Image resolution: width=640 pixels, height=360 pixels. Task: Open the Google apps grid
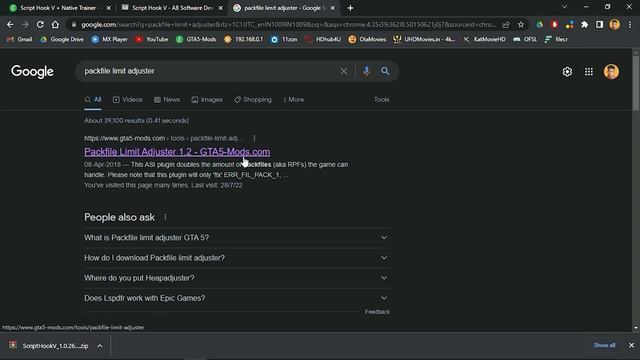[589, 72]
